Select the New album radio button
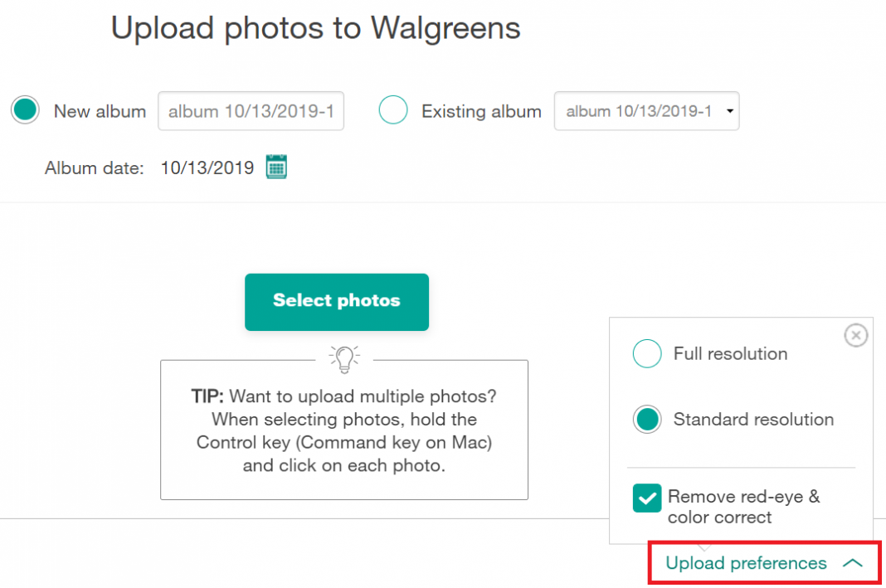Screen dimensions: 886x588 26,110
